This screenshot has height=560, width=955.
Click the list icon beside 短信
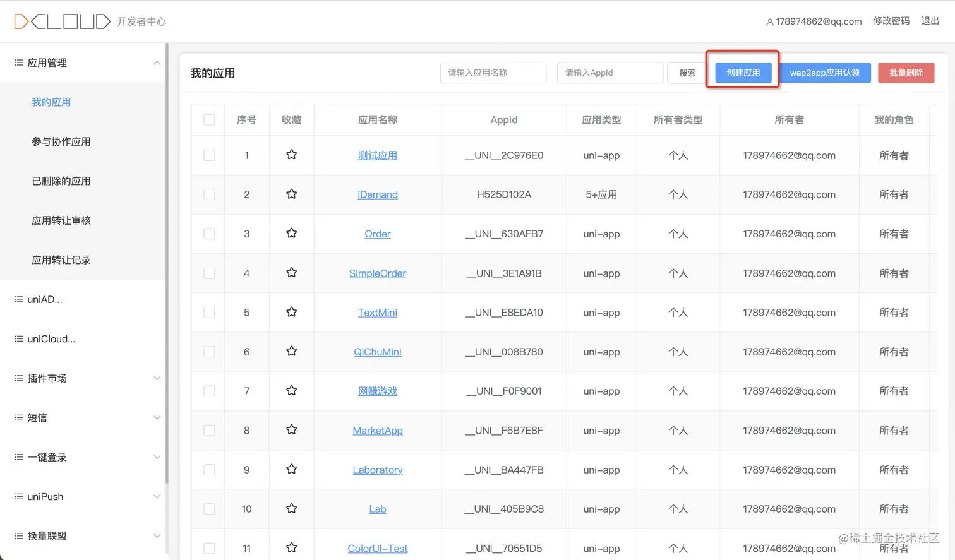(19, 417)
